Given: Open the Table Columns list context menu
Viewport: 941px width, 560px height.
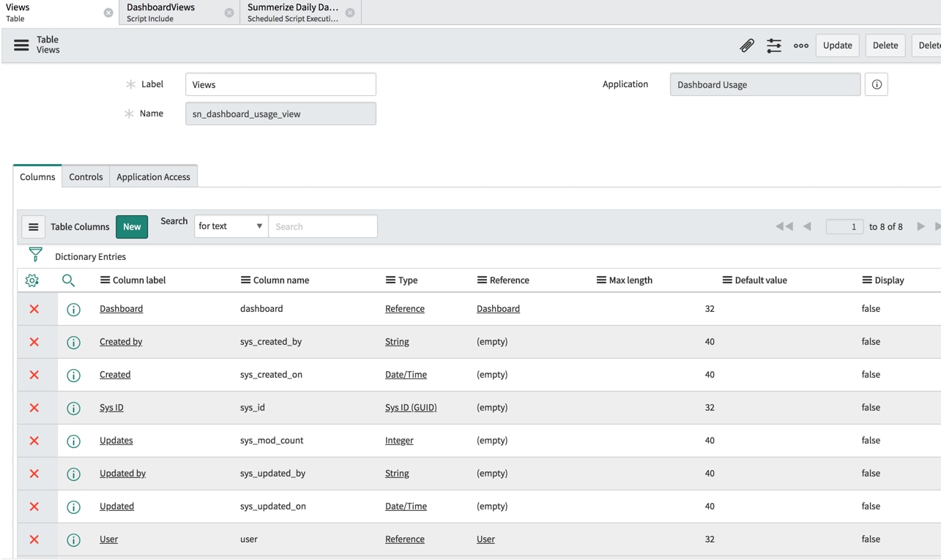Looking at the screenshot, I should pos(33,227).
